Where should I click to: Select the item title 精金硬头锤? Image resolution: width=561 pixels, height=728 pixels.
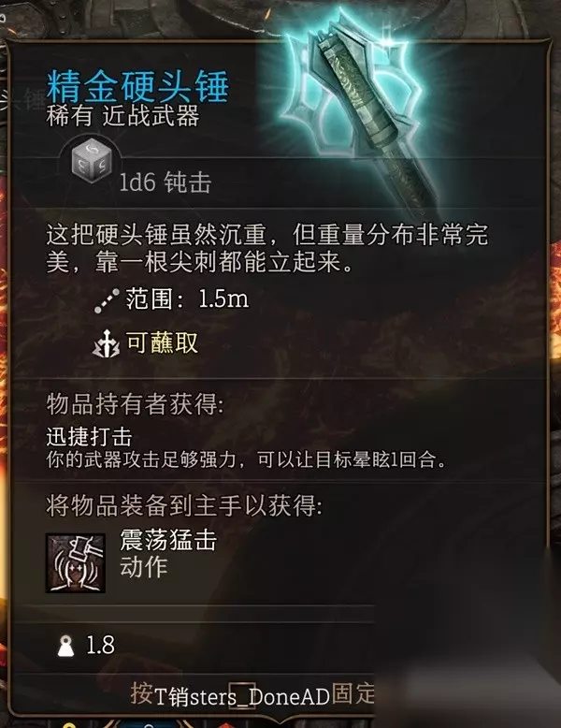pos(137,86)
